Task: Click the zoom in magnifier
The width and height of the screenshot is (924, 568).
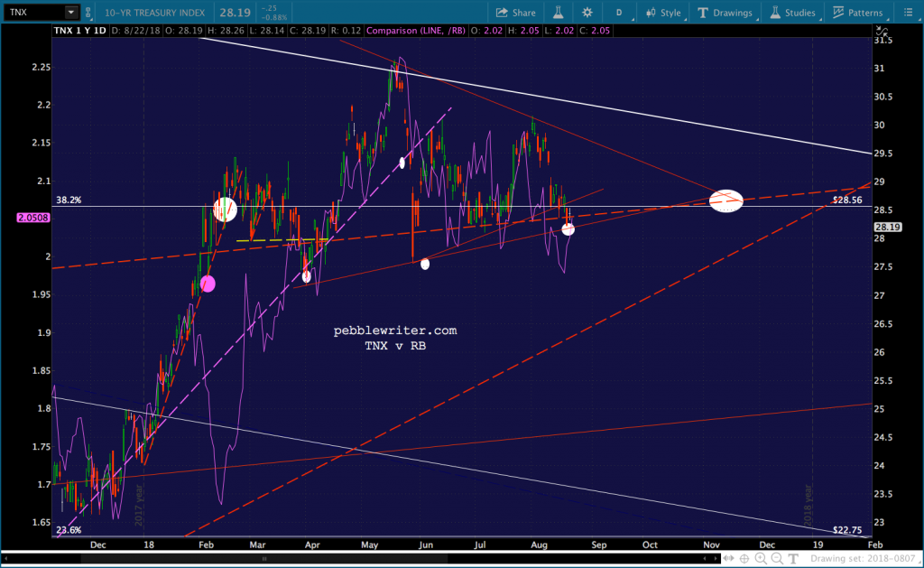Action: pyautogui.click(x=761, y=558)
